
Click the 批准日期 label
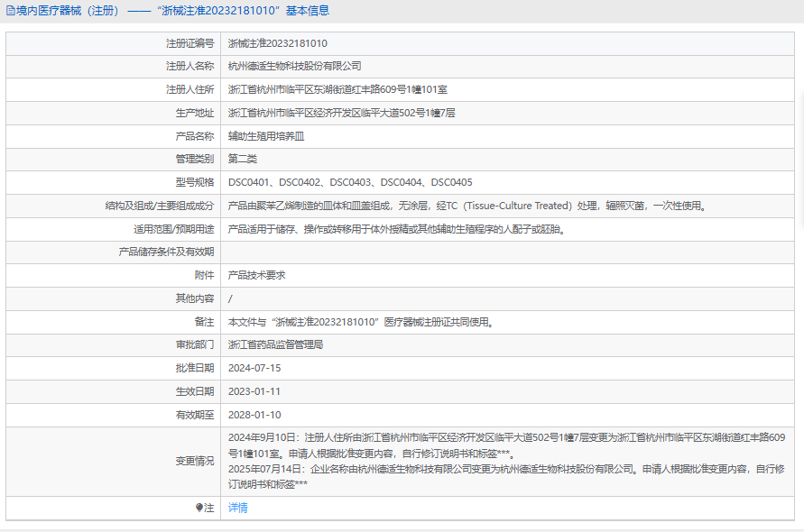tap(195, 368)
